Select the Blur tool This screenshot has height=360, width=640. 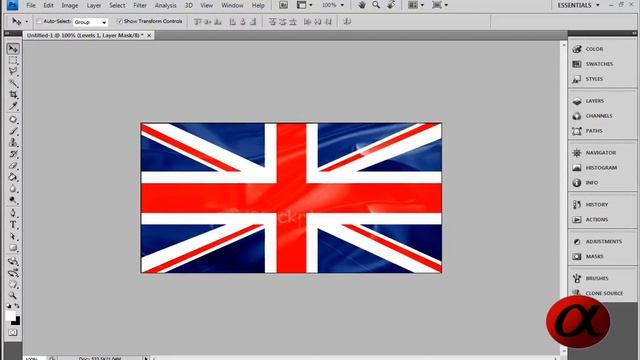tap(13, 189)
